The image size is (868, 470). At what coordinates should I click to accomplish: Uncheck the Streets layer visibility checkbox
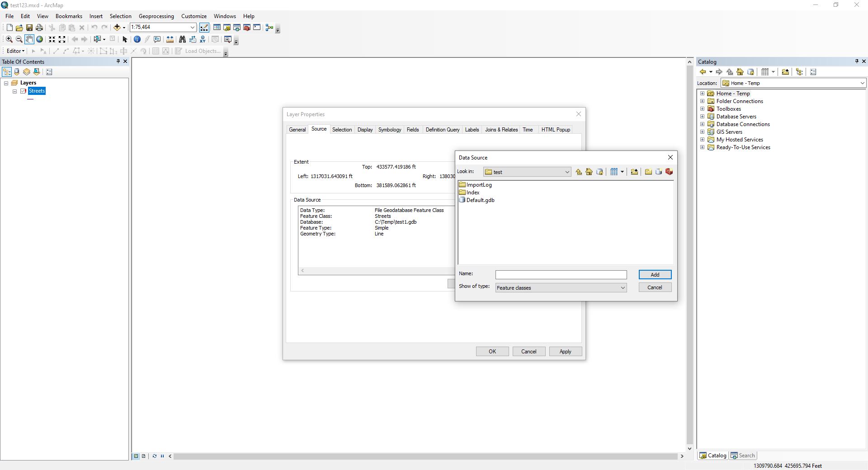tap(23, 91)
